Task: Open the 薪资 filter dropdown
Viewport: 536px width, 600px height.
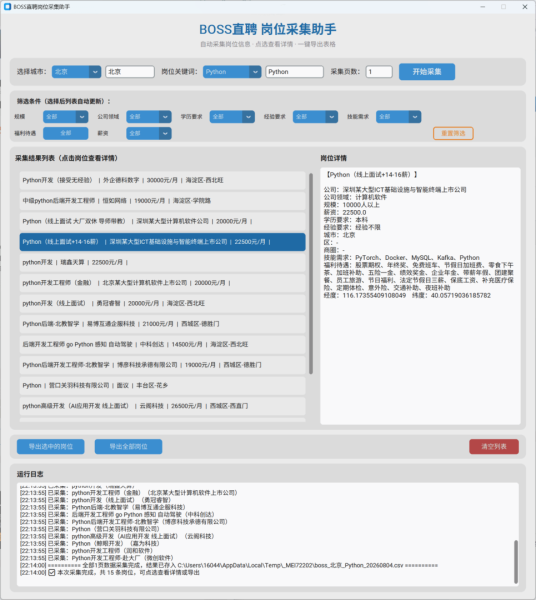Action: pos(149,133)
